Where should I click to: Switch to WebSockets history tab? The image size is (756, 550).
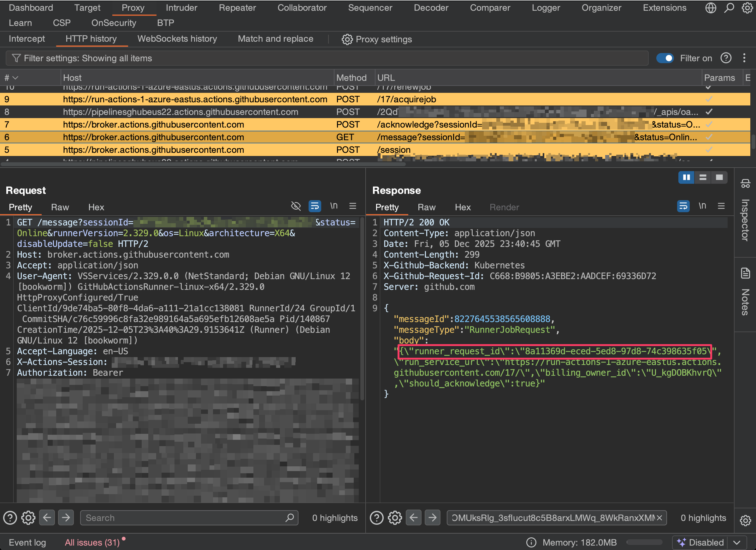177,39
